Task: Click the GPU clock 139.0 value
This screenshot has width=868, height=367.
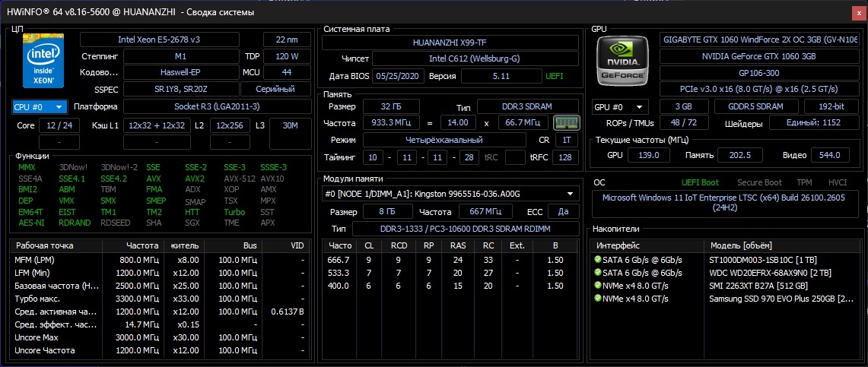Action: click(x=648, y=155)
